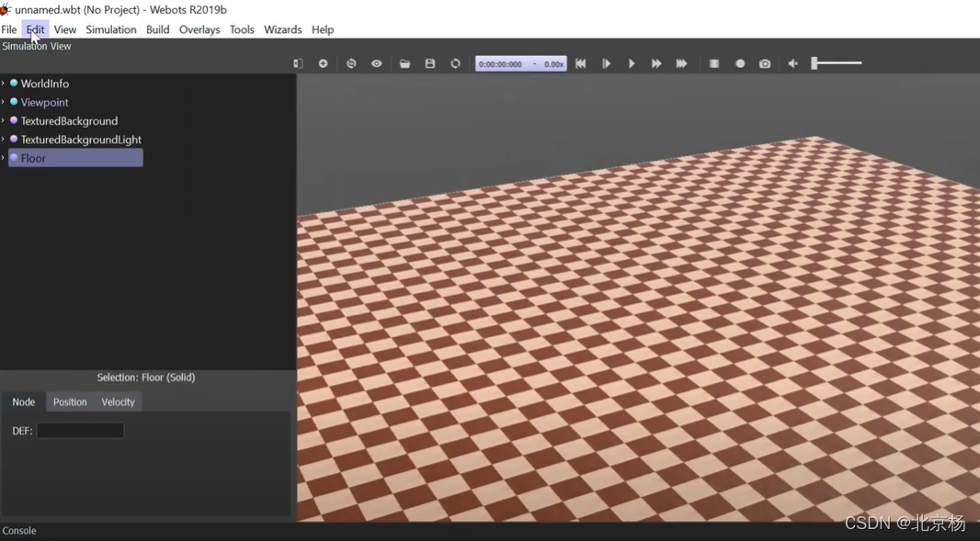Open the Simulation menu
Image resolution: width=980 pixels, height=541 pixels.
(111, 29)
